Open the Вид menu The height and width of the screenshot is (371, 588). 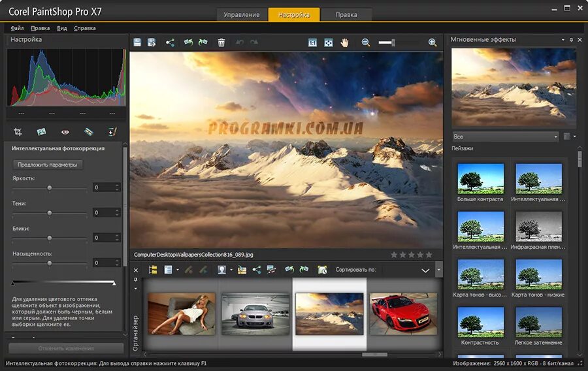[62, 28]
